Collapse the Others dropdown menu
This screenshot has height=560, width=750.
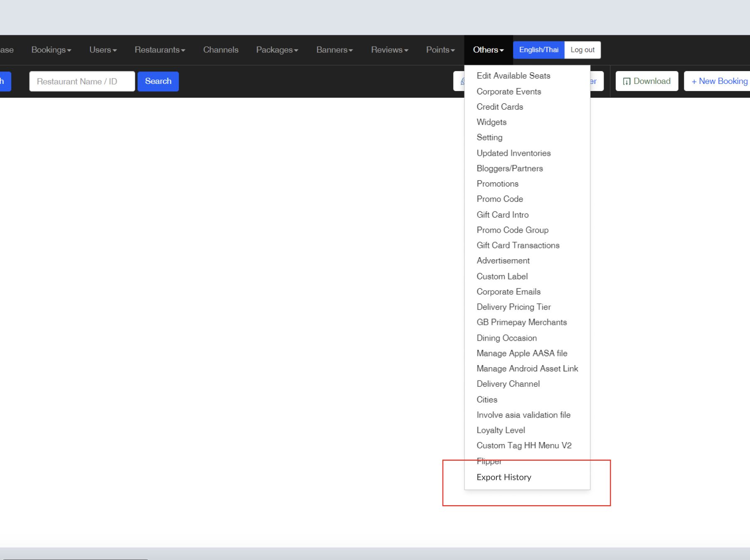tap(488, 50)
